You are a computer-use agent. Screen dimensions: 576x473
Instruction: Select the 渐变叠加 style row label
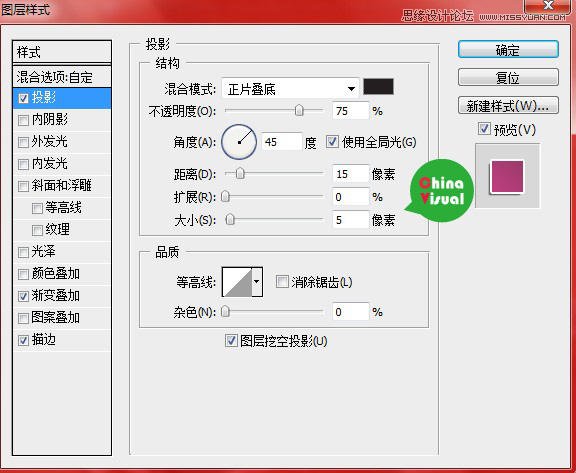(55, 296)
